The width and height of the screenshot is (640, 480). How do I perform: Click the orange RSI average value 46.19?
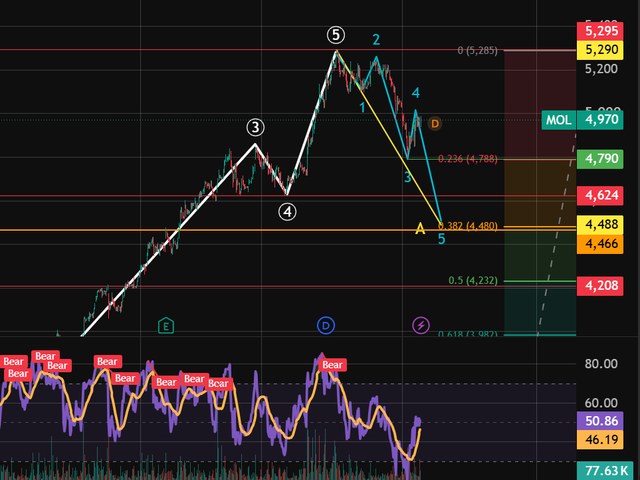coord(600,440)
